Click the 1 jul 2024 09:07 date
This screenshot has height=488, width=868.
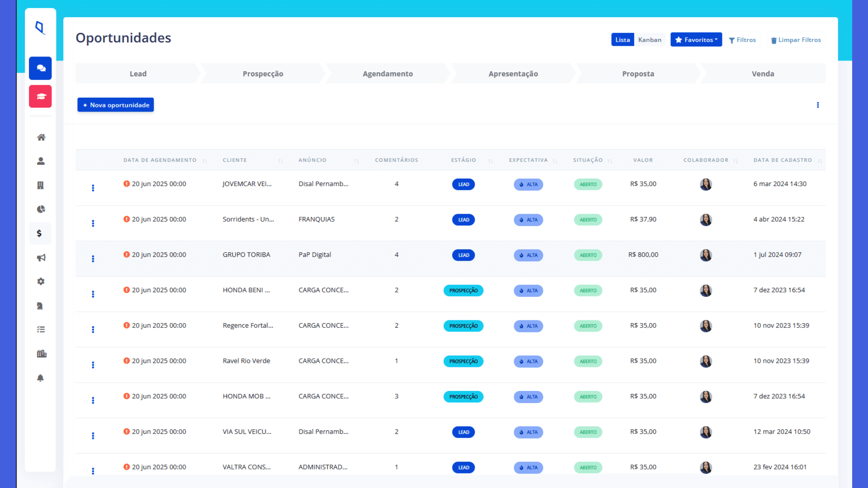pos(777,255)
